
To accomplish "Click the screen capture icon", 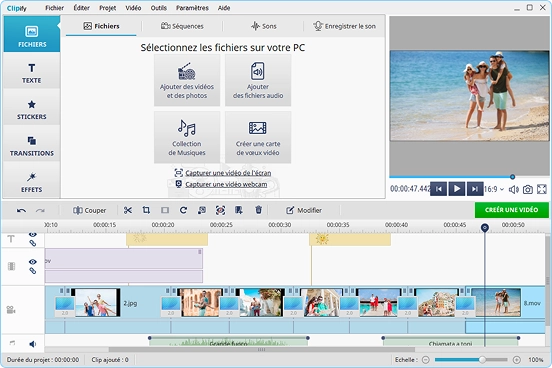I will (178, 173).
